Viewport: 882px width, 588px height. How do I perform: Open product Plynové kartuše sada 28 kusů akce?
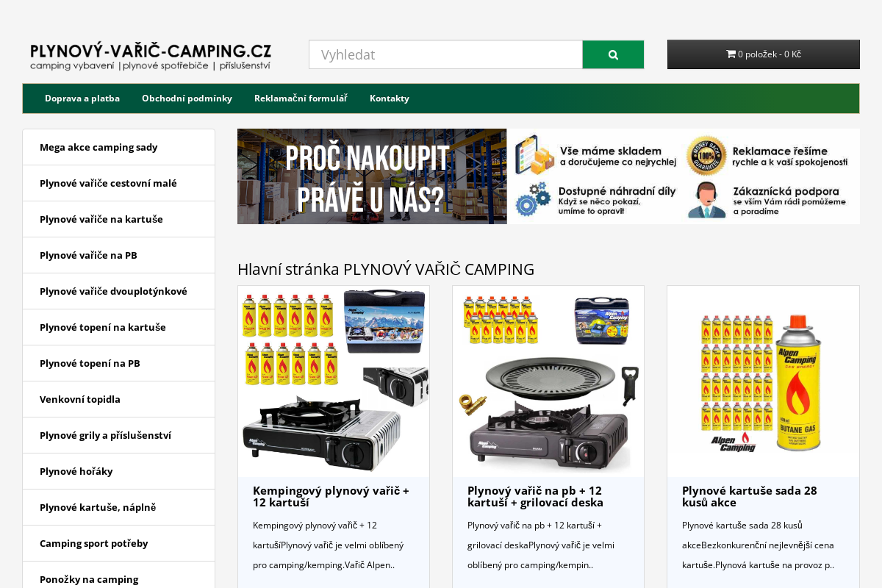(x=750, y=497)
